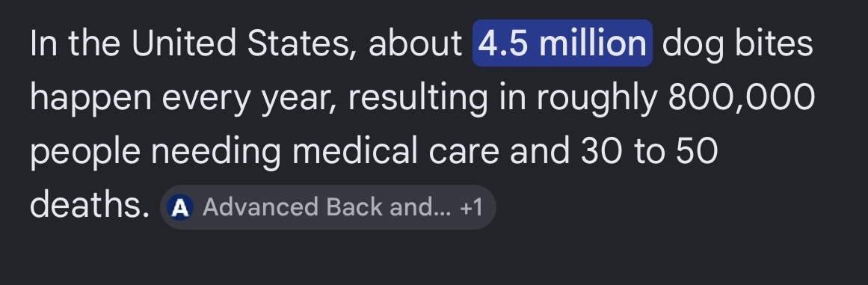Click the word 'deaths.' before the source chip
This screenshot has height=285, width=868.
pyautogui.click(x=90, y=205)
